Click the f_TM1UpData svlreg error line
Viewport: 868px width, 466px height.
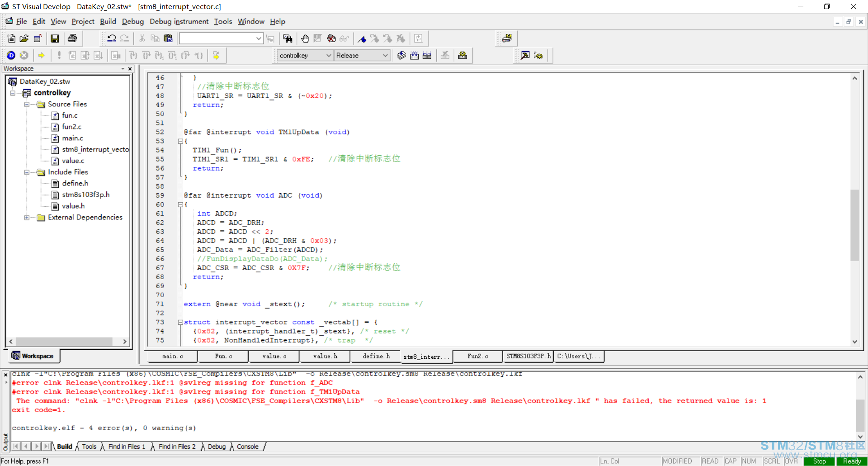[186, 392]
